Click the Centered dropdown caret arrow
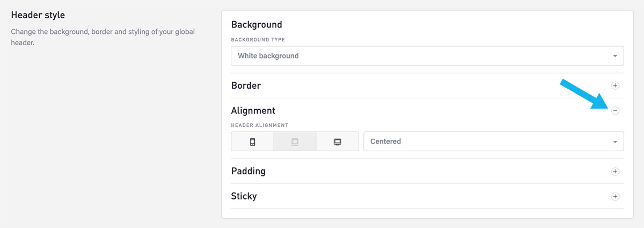The height and width of the screenshot is (228, 644). pos(615,141)
